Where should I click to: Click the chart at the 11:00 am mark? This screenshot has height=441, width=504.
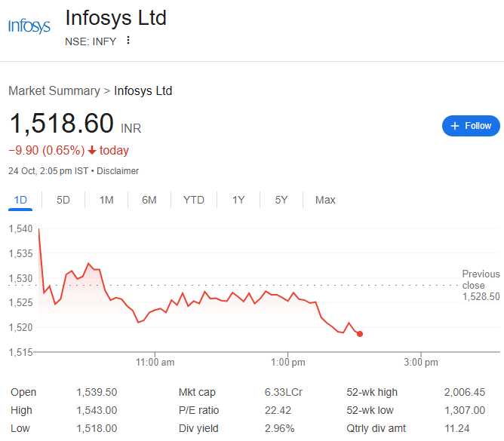pyautogui.click(x=155, y=317)
